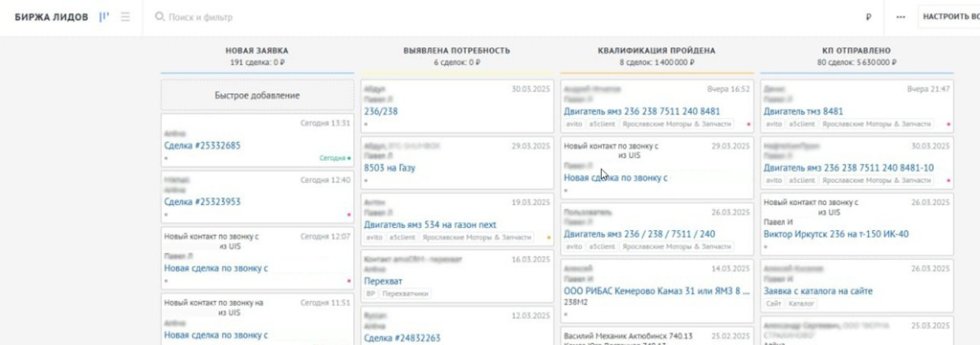Focus the Поиск и фильтр field
This screenshot has height=345, width=980.
coord(201,17)
